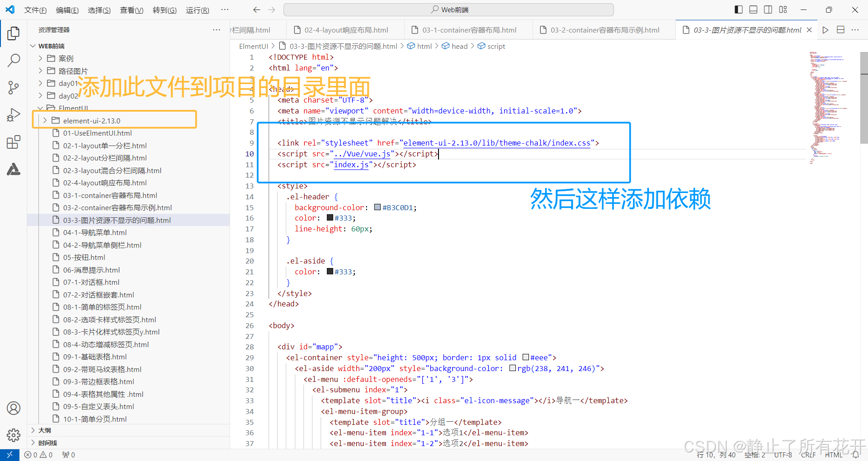Screen dimensions: 868x461
Task: Open the Run and Debug view
Action: pyautogui.click(x=14, y=115)
